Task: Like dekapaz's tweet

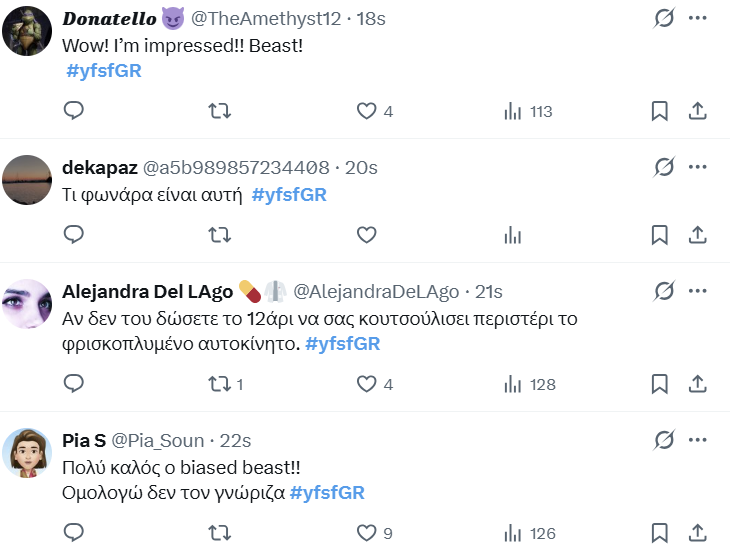Action: tap(367, 235)
